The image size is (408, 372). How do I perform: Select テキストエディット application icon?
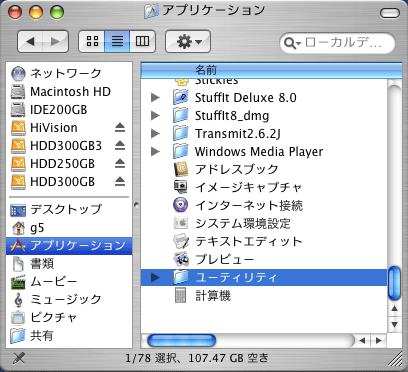181,241
